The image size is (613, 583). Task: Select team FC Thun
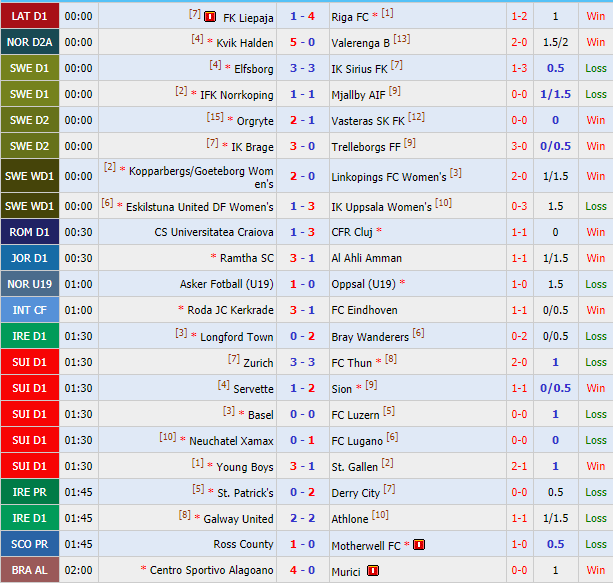pyautogui.click(x=351, y=363)
